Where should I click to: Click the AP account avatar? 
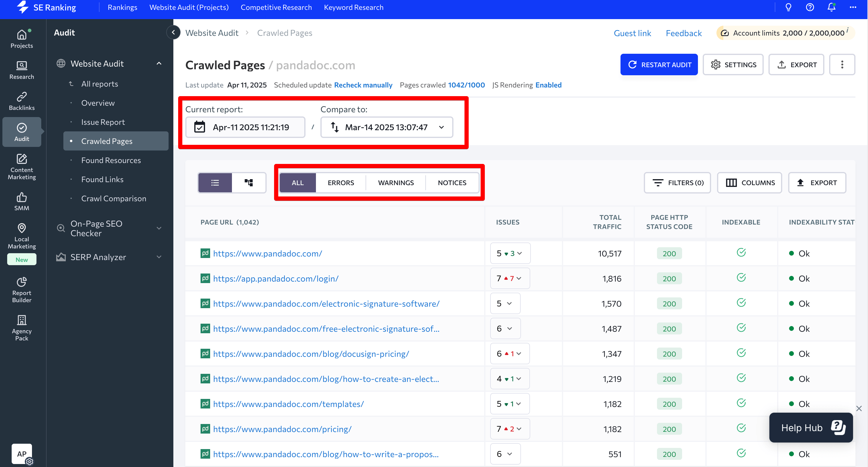[22, 454]
